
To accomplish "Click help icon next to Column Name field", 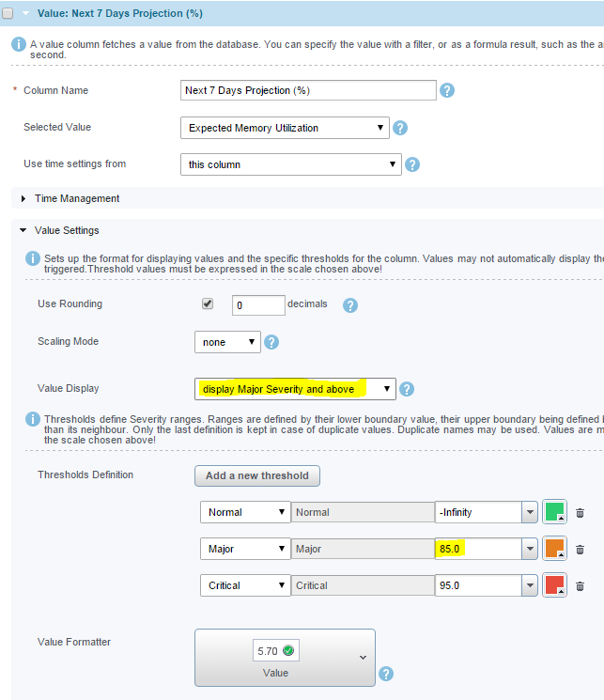I will (x=447, y=90).
